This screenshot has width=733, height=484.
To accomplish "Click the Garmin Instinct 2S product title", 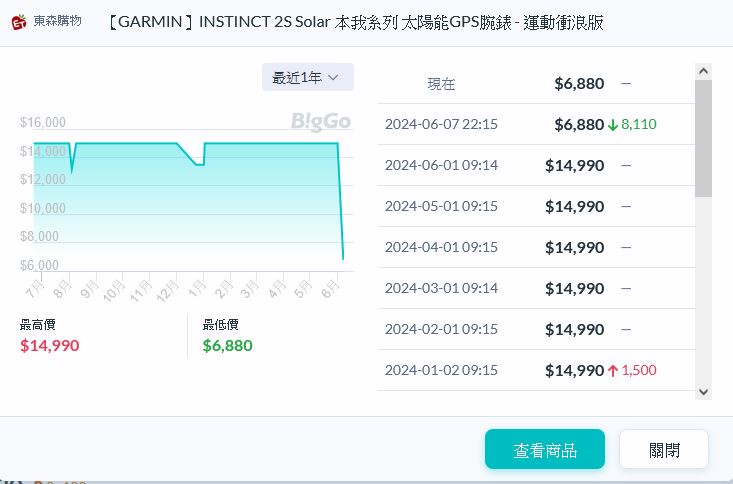I will coord(354,22).
